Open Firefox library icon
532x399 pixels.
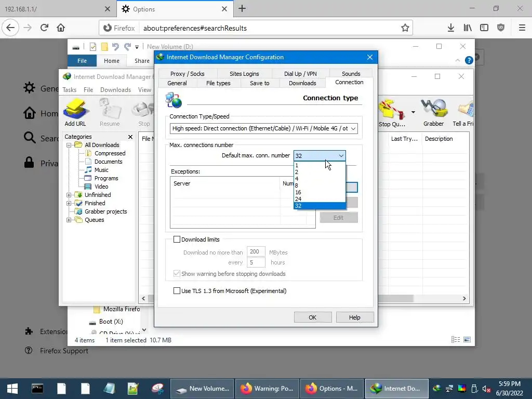[x=468, y=28]
